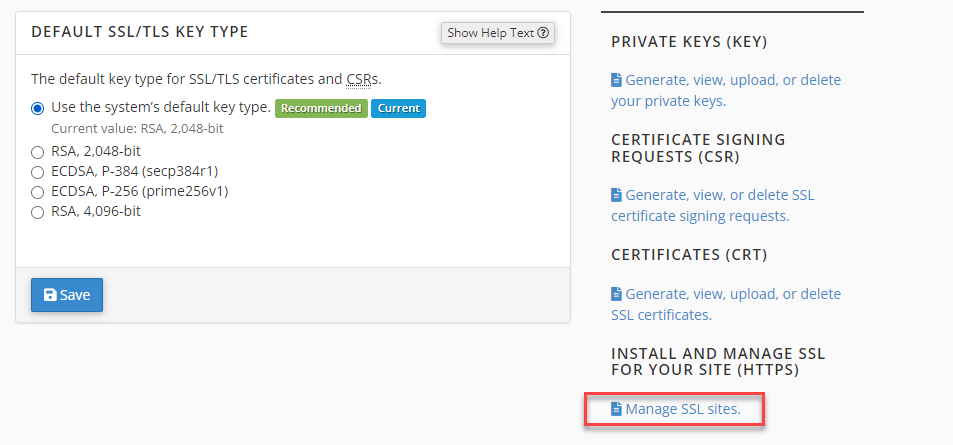Click the green Recommended badge

click(320, 108)
